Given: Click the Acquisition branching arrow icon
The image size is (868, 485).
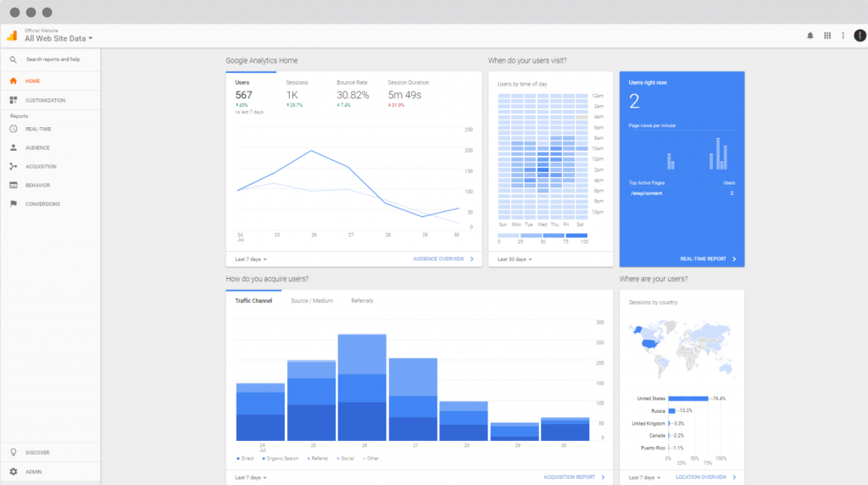Looking at the screenshot, I should [x=14, y=166].
